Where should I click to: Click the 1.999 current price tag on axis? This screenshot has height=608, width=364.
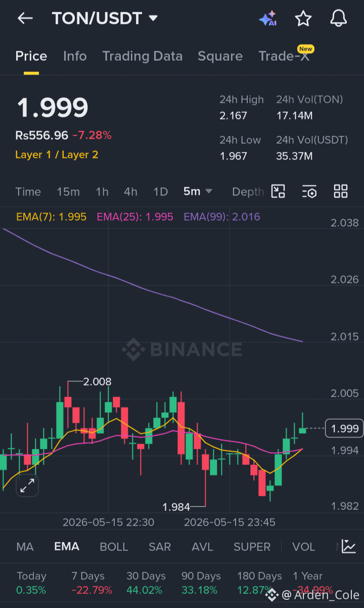pyautogui.click(x=344, y=429)
